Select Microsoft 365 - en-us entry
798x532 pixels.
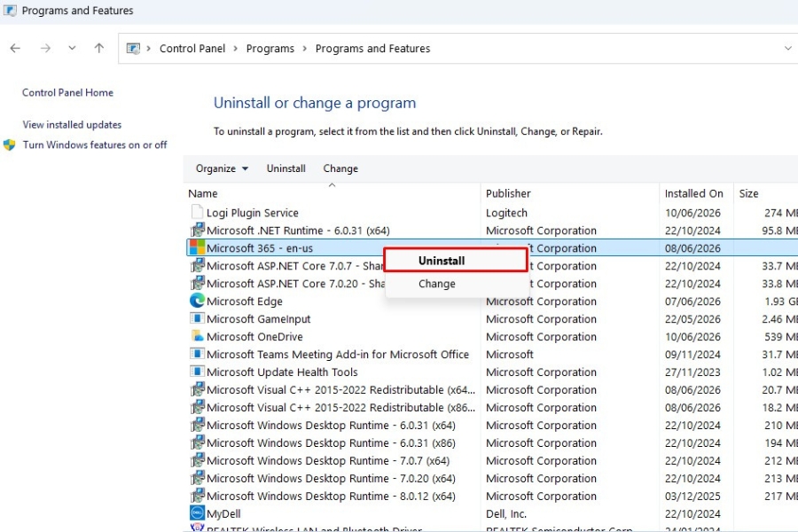[x=260, y=248]
